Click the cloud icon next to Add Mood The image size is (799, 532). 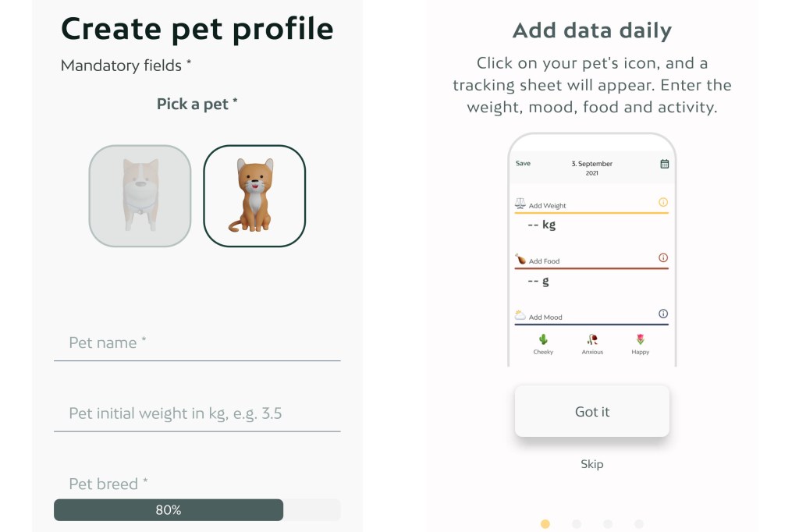coord(520,315)
